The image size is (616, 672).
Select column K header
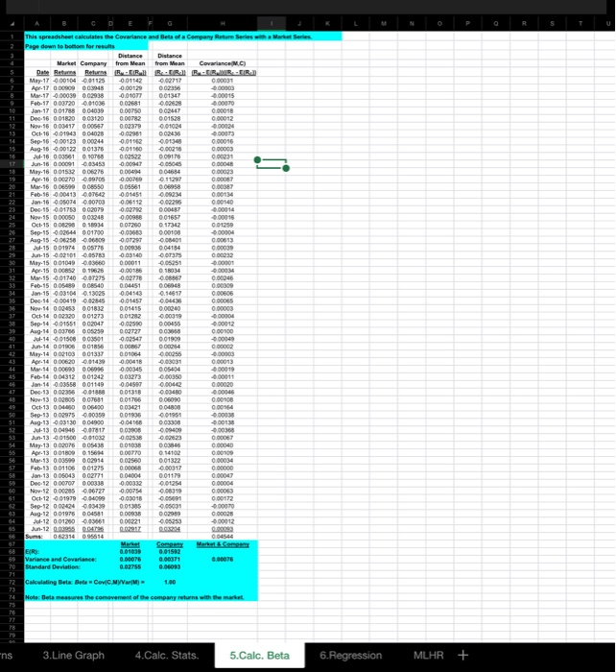pyautogui.click(x=328, y=24)
